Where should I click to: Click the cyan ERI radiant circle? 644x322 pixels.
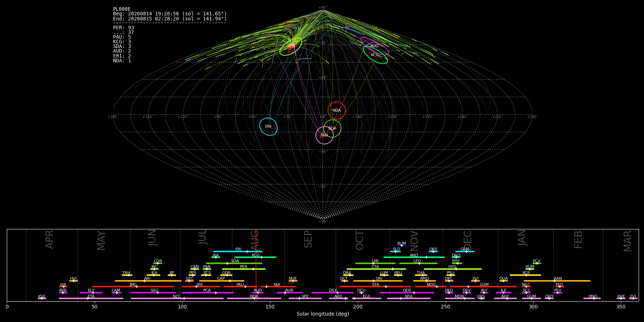point(268,127)
